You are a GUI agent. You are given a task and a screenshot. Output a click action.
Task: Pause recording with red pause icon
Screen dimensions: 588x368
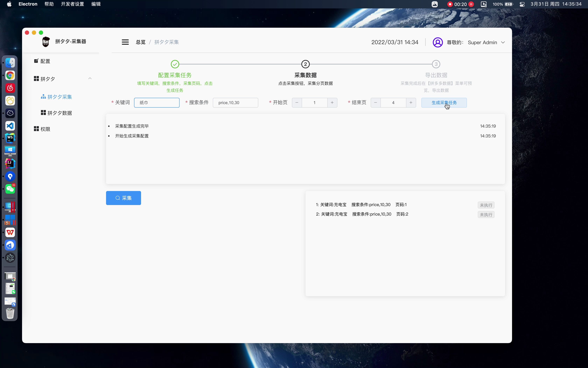(x=471, y=4)
